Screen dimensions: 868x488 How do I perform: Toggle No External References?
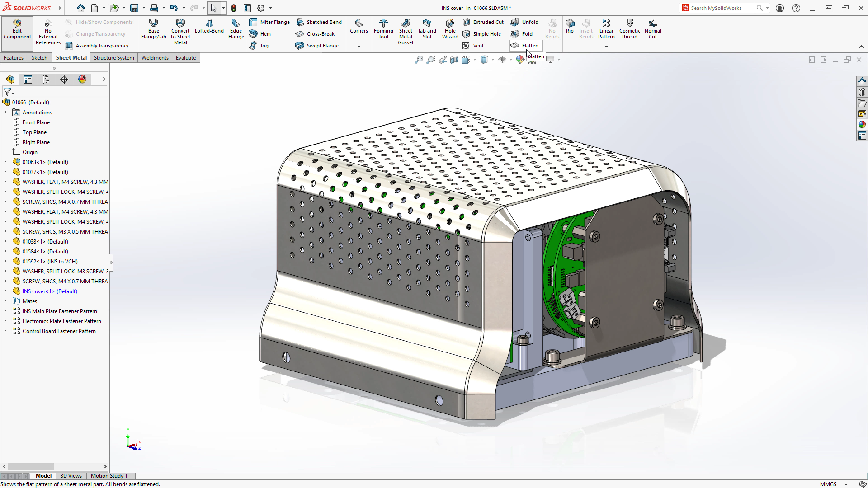(x=48, y=32)
